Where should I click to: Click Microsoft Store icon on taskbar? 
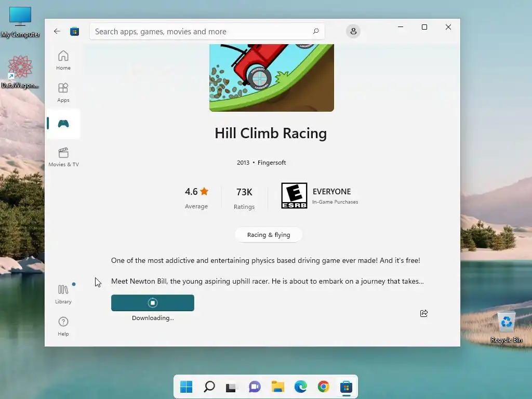346,387
